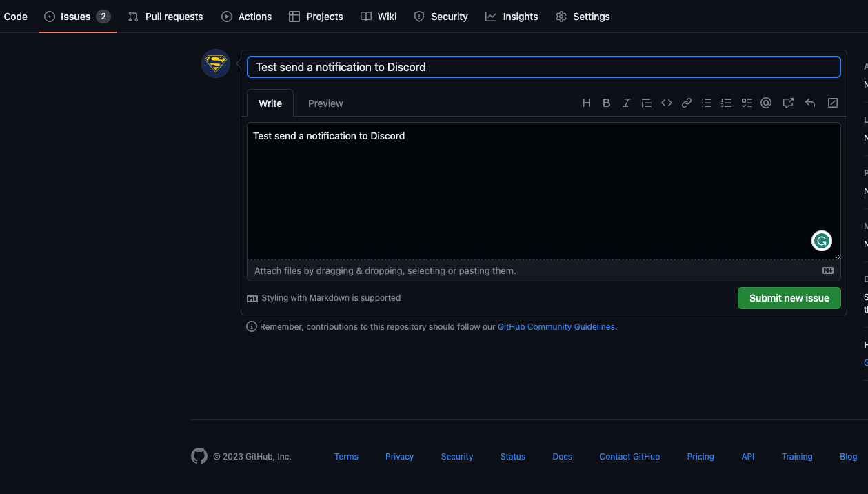
Task: Apply italic formatting
Action: pyautogui.click(x=626, y=102)
